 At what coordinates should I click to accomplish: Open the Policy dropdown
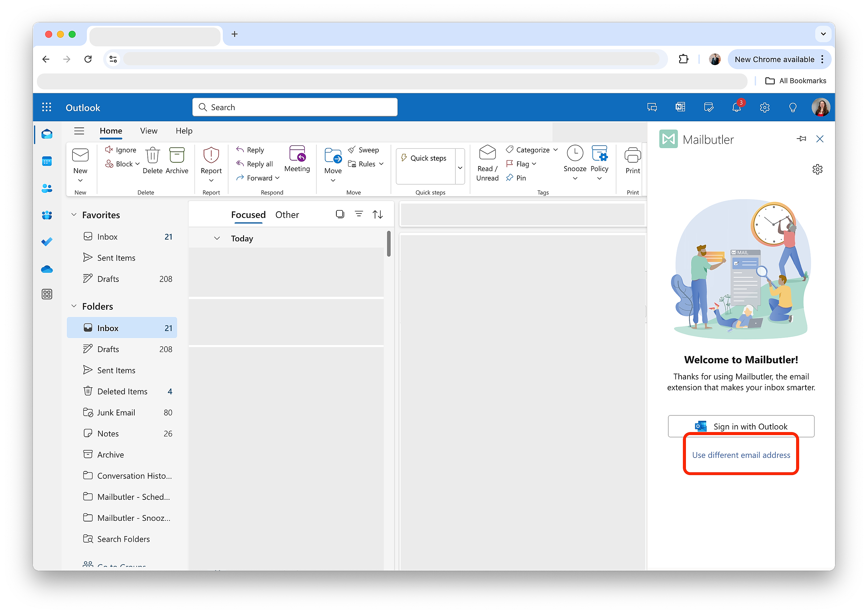[599, 179]
